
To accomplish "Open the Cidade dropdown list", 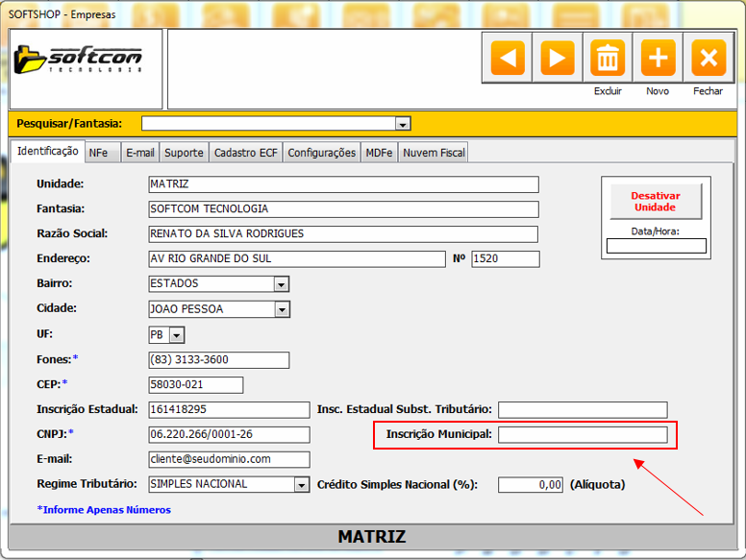I will point(281,309).
